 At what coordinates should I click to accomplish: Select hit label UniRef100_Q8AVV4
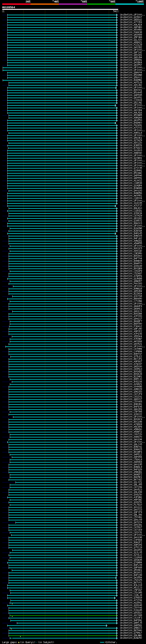[x=131, y=72]
